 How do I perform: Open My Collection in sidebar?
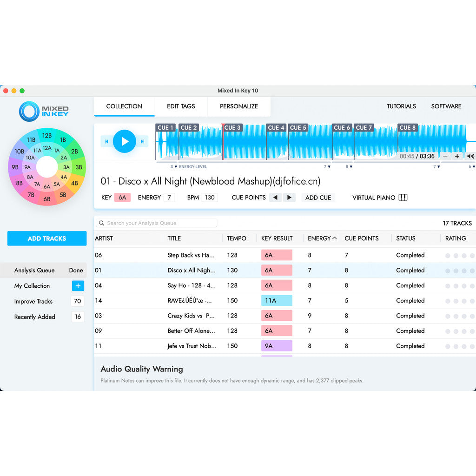click(32, 286)
